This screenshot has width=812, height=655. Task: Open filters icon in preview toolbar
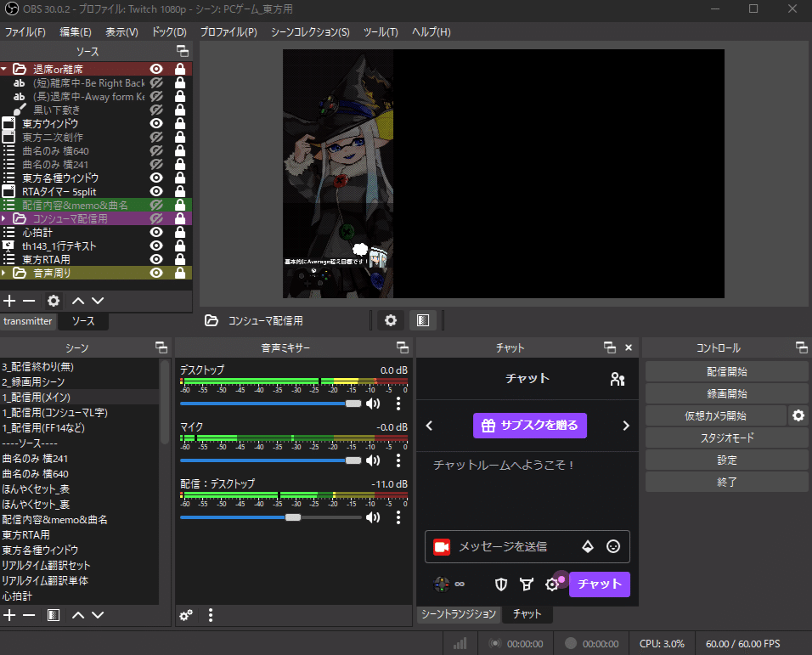click(423, 320)
